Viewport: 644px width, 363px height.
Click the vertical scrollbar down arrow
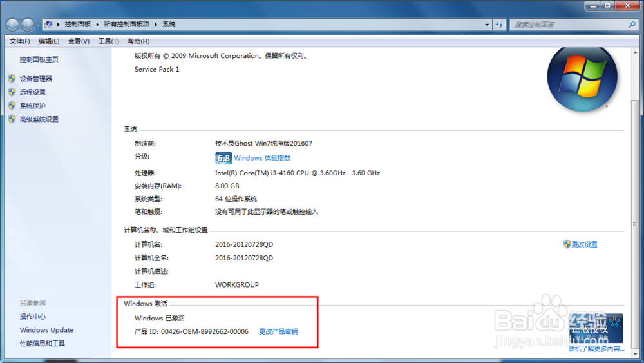(636, 354)
